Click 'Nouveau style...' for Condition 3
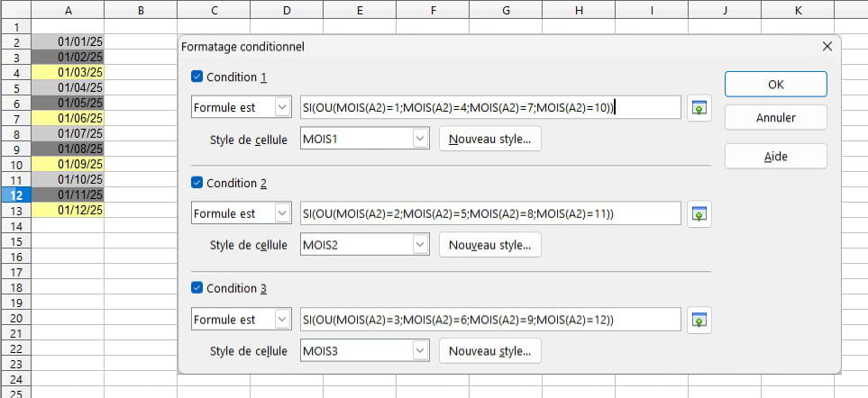 [490, 350]
